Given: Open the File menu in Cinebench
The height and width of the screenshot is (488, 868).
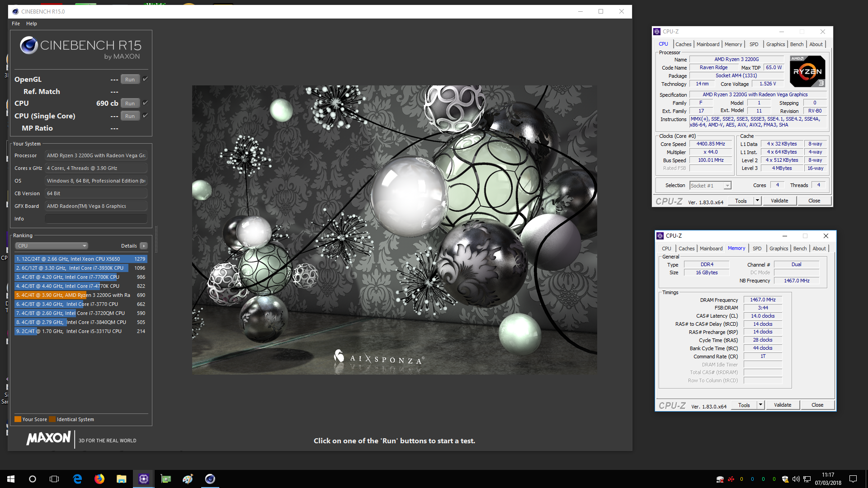Looking at the screenshot, I should pyautogui.click(x=16, y=23).
